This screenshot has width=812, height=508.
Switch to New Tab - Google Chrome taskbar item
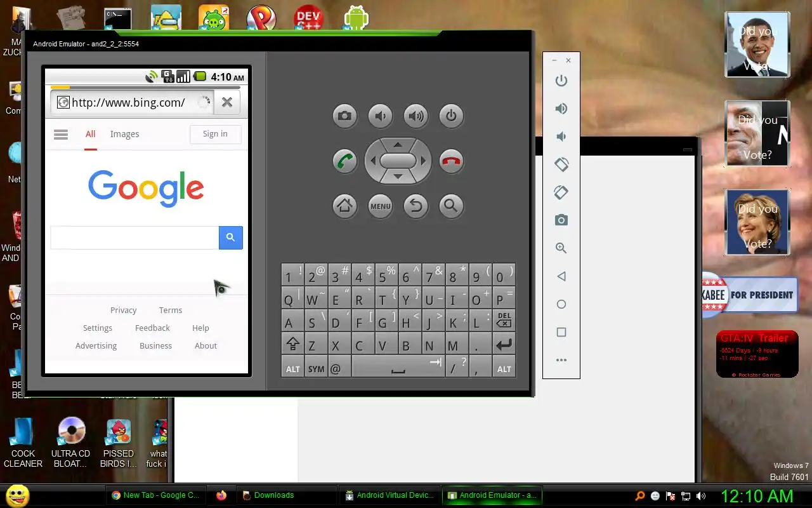point(155,495)
